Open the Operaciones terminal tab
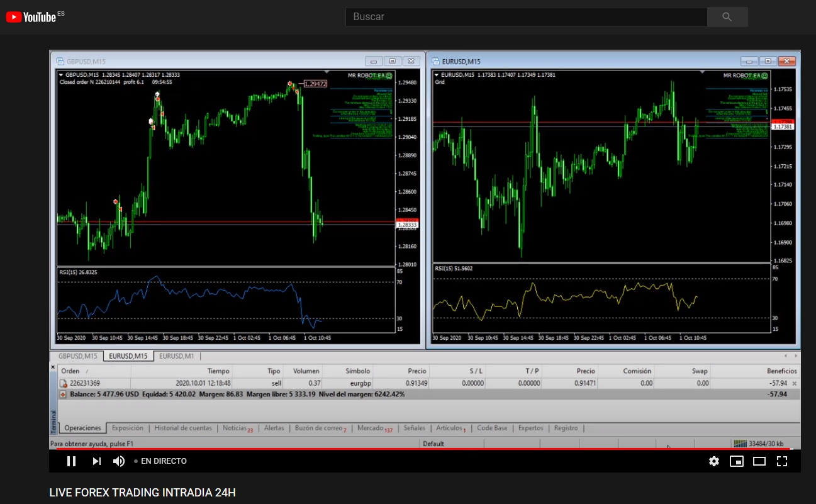 point(82,428)
